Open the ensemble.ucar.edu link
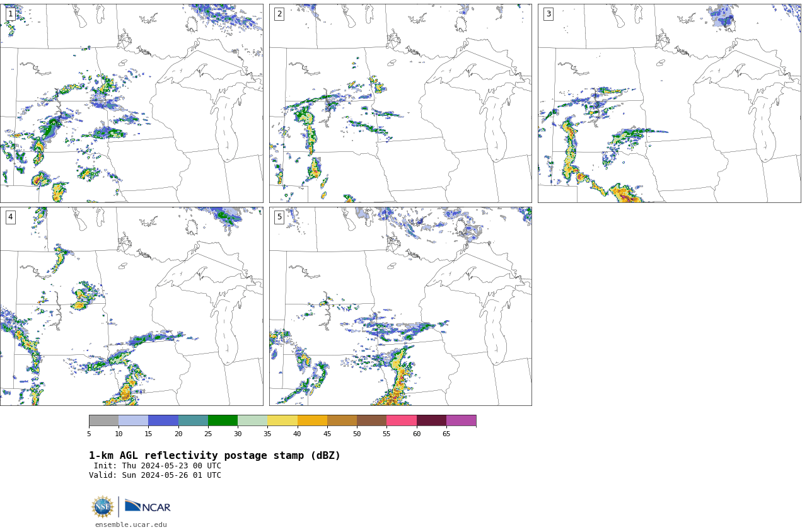807x532 pixels. tap(131, 524)
